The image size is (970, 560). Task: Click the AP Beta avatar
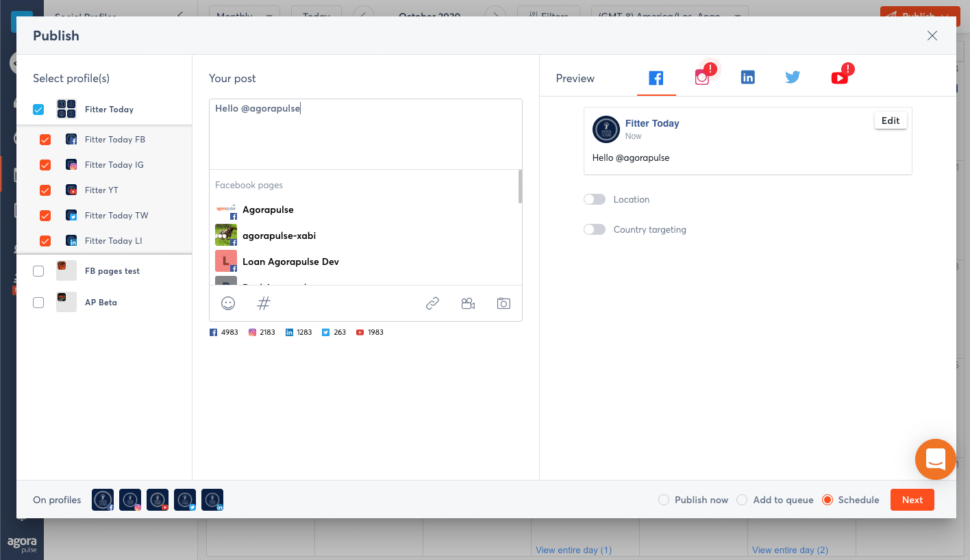tap(66, 302)
